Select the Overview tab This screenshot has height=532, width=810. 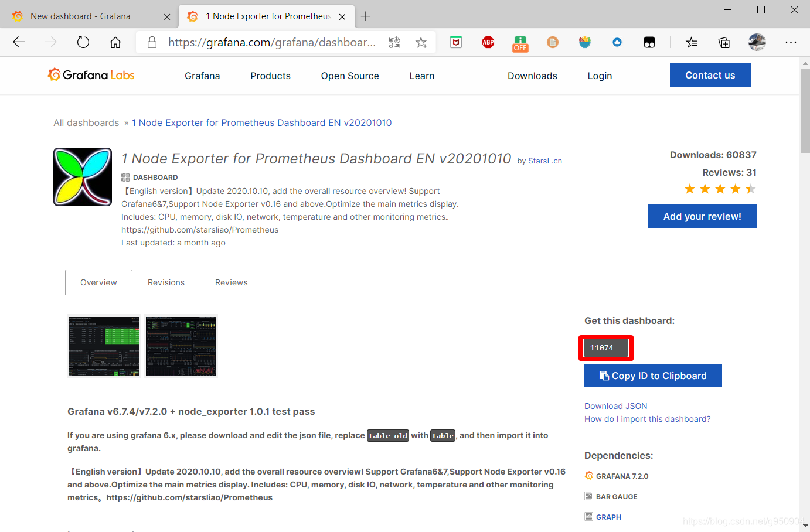click(x=98, y=282)
